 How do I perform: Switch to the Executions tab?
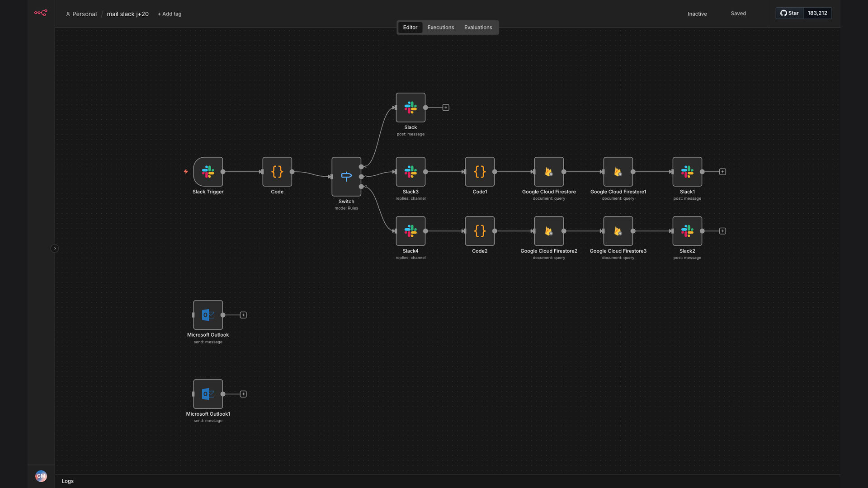coord(441,28)
